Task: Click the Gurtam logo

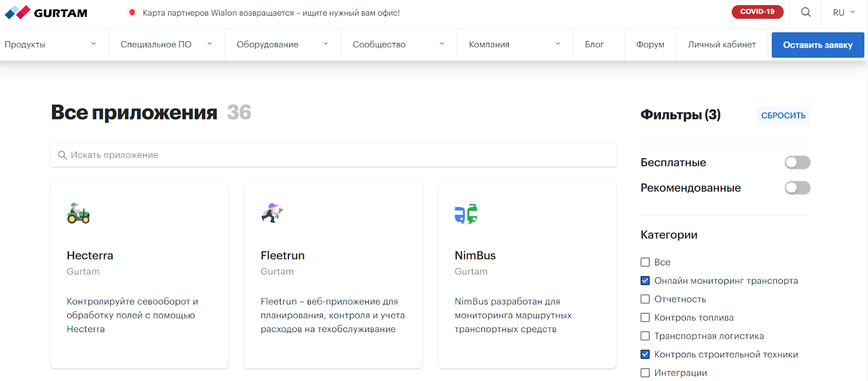Action: pyautogui.click(x=46, y=12)
